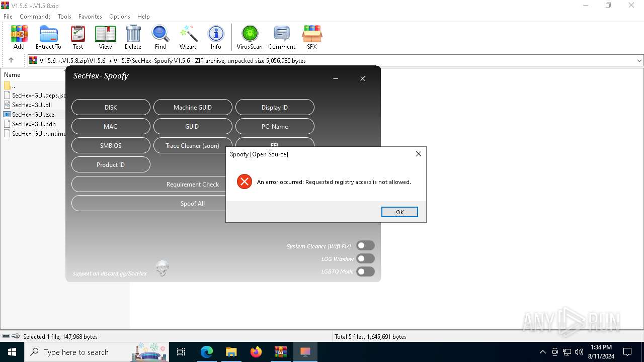Screen dimensions: 644x362
Task: Open Firefox from taskbar
Action: click(256, 352)
